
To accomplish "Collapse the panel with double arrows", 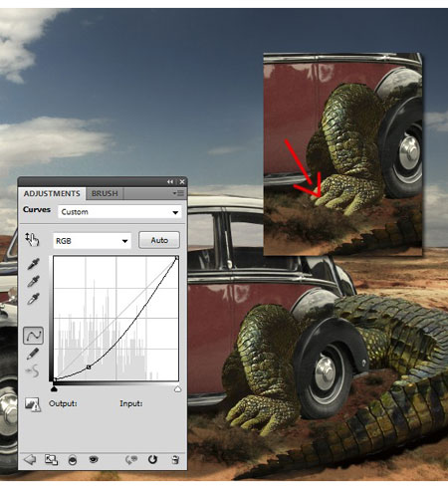I will tap(170, 182).
